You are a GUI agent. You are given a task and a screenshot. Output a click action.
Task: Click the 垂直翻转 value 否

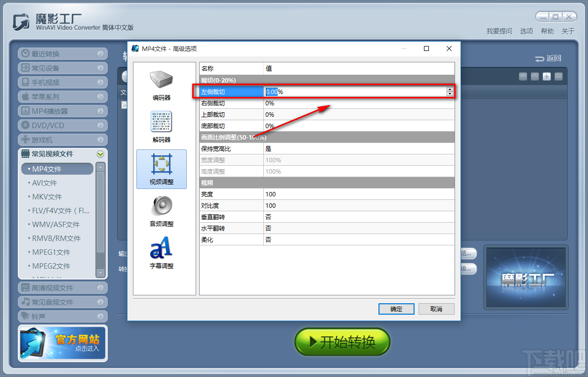tap(359, 217)
